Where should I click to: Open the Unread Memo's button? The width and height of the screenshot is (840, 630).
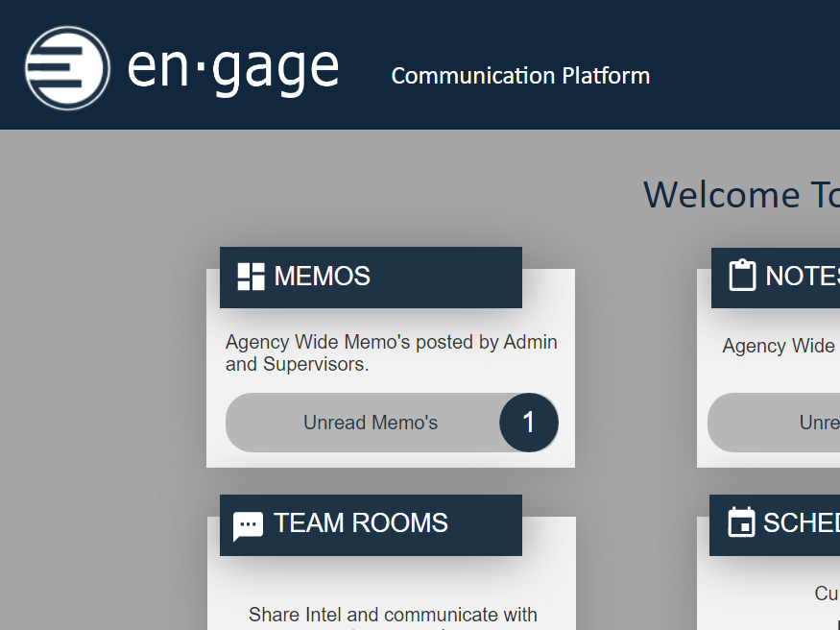(371, 423)
